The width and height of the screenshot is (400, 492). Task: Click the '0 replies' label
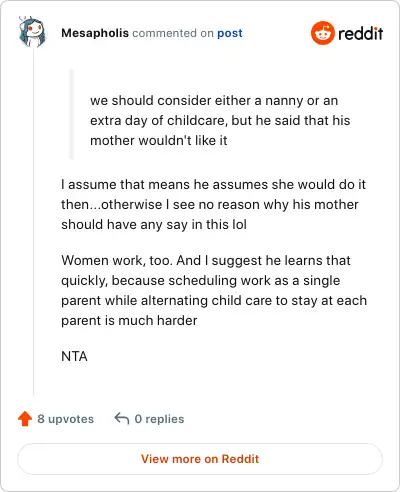159,419
